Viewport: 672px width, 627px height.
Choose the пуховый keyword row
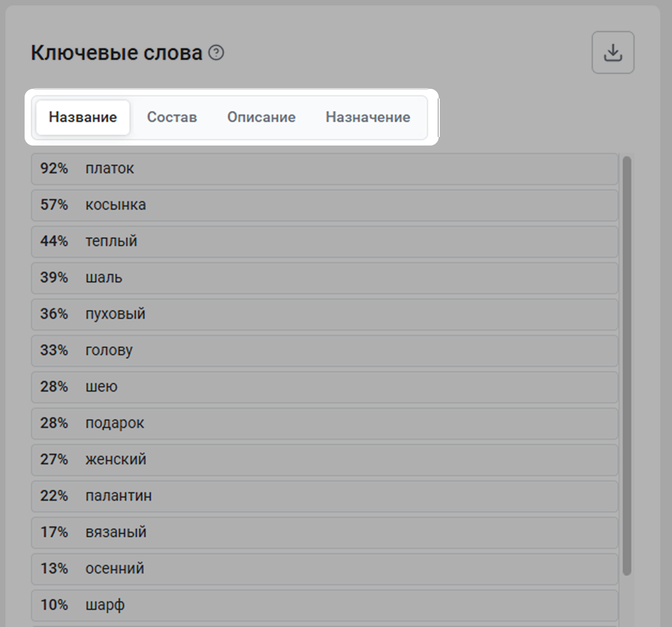(x=324, y=314)
